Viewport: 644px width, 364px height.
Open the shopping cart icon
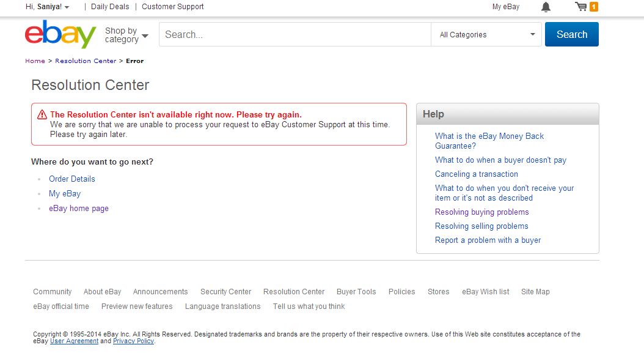coord(580,7)
